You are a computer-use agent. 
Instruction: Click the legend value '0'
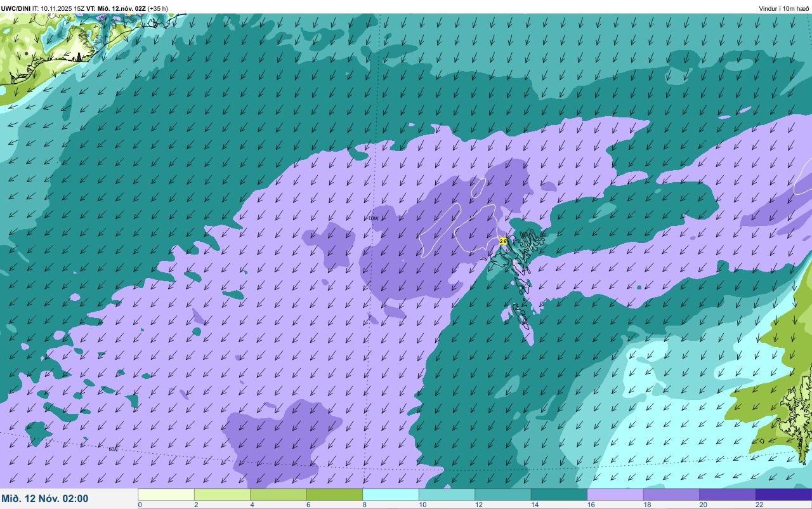140,505
